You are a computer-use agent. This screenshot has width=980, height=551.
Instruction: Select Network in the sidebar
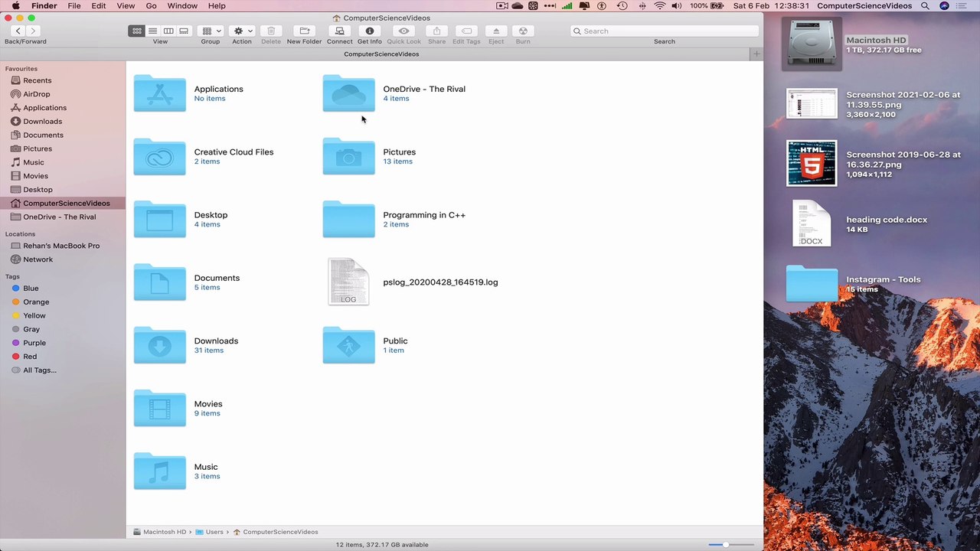[x=38, y=259]
